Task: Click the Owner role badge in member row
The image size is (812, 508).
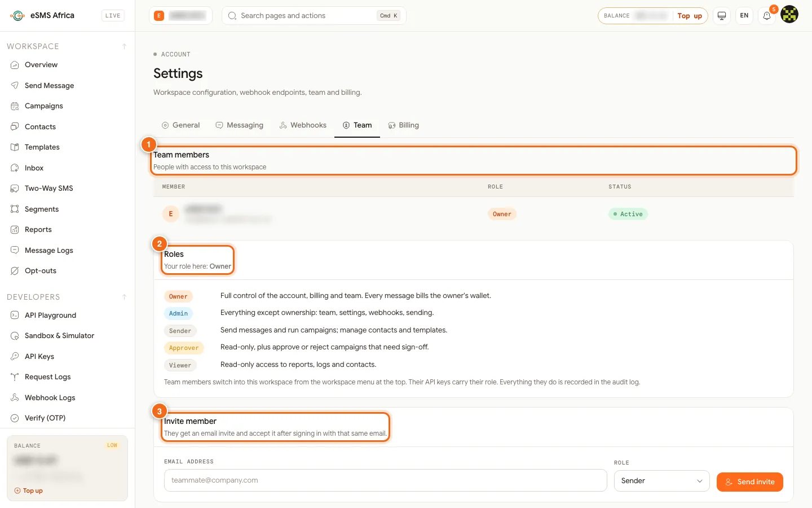Action: tap(502, 214)
